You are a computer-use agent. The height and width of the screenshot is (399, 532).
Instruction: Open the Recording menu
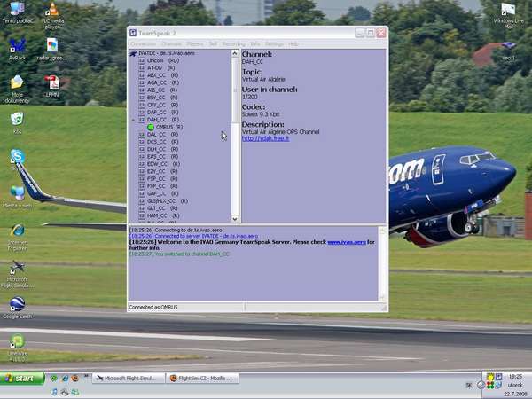click(234, 44)
